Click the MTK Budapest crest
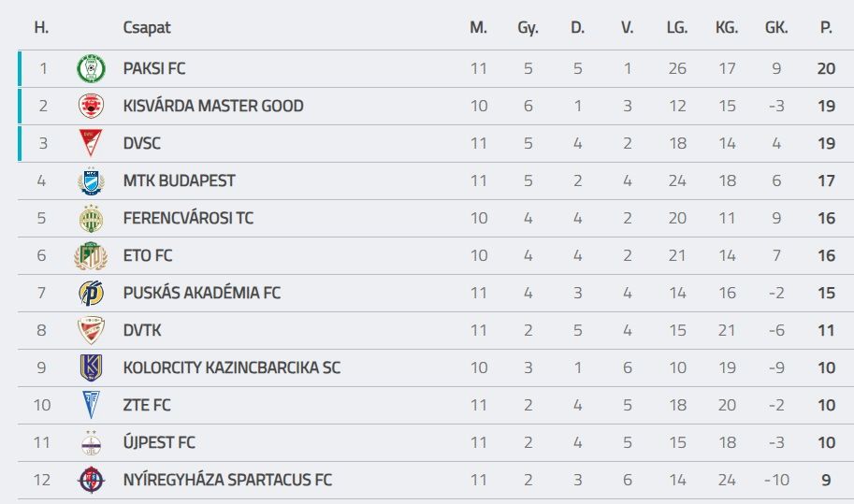 tap(91, 180)
